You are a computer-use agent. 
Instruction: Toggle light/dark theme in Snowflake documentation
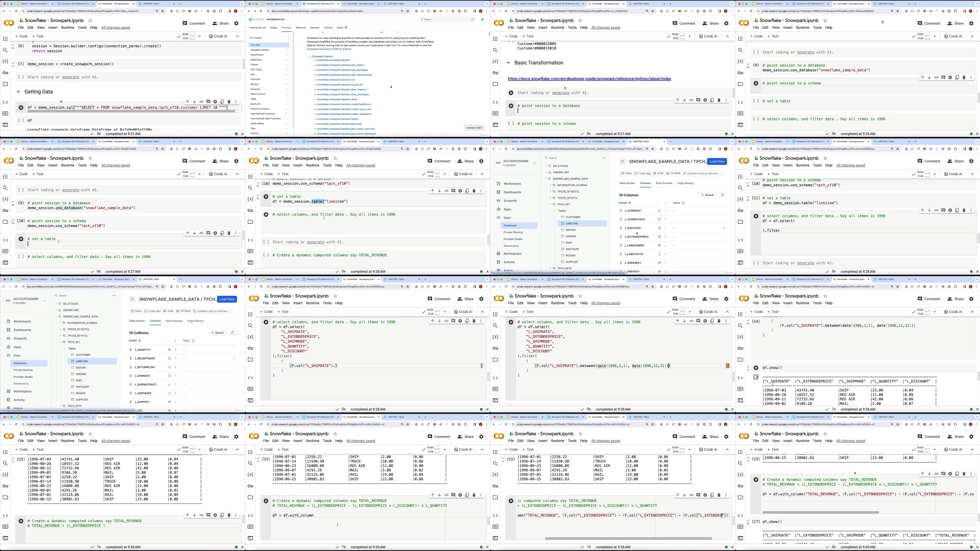click(483, 19)
